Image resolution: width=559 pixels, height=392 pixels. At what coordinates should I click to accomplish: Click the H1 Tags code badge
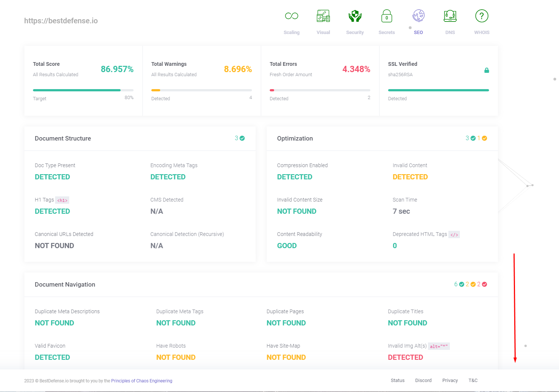point(62,200)
